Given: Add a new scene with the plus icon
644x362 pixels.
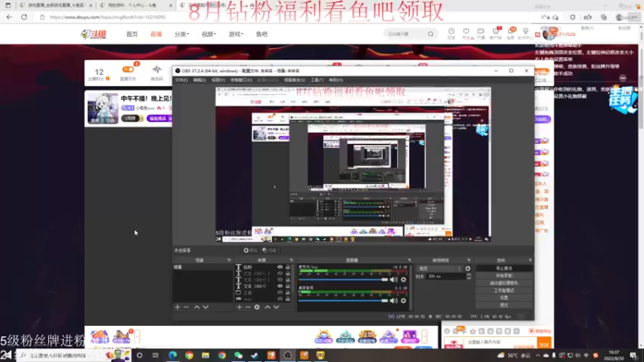Looking at the screenshot, I should [x=177, y=307].
